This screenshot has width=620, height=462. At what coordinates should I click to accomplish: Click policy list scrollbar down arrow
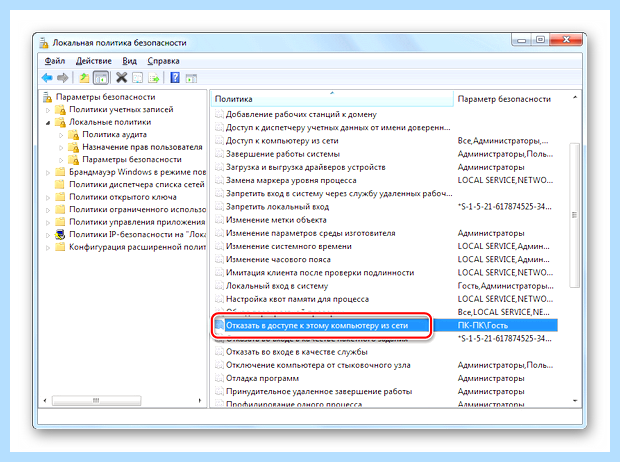[x=575, y=401]
